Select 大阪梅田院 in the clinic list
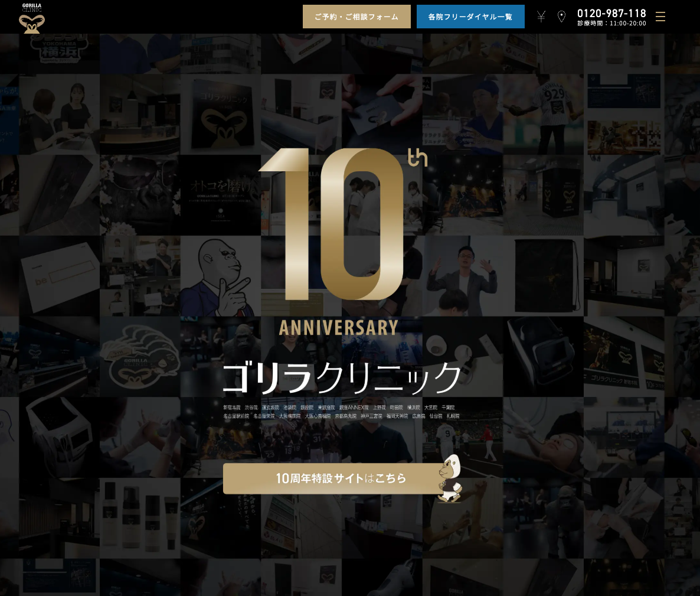The width and height of the screenshot is (700, 596). click(290, 416)
